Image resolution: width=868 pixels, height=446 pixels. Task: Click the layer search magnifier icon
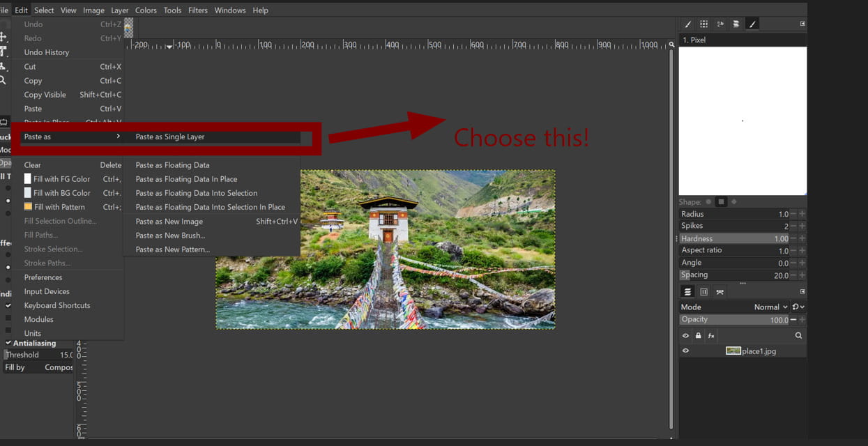point(799,335)
